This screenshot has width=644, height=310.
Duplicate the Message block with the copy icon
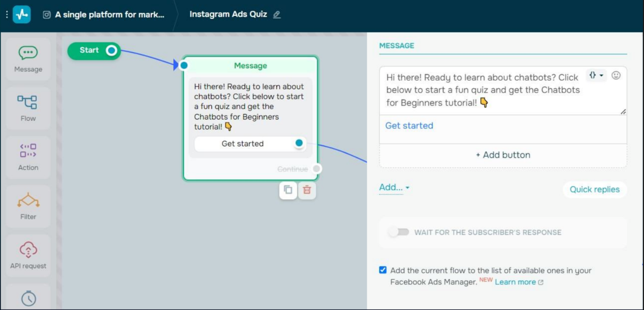pos(288,190)
